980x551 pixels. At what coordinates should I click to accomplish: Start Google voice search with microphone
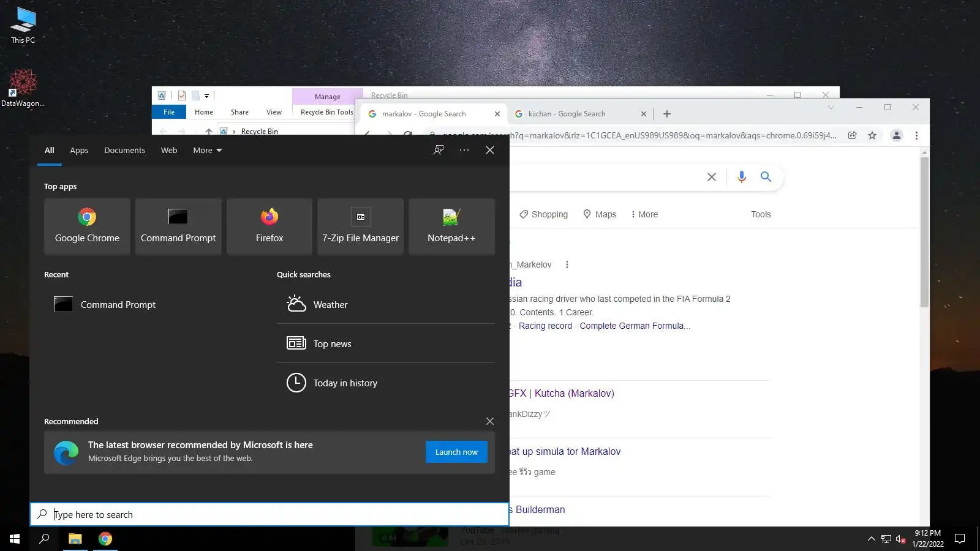point(741,177)
